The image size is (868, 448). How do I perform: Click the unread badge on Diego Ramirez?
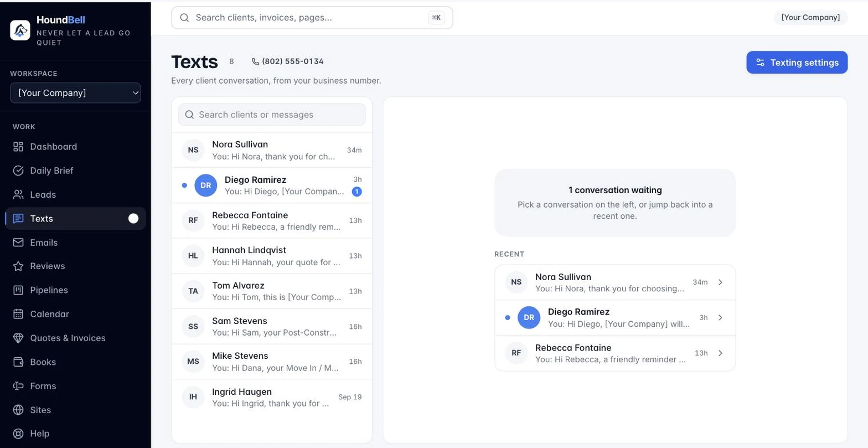356,192
